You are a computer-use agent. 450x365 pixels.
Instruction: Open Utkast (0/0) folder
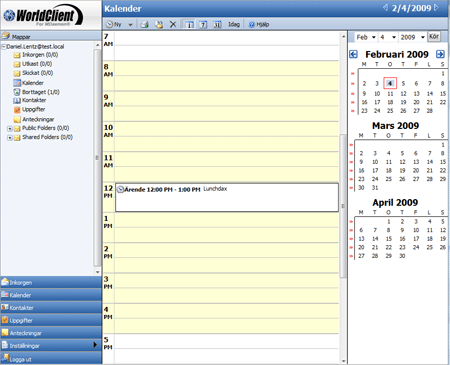[33, 64]
